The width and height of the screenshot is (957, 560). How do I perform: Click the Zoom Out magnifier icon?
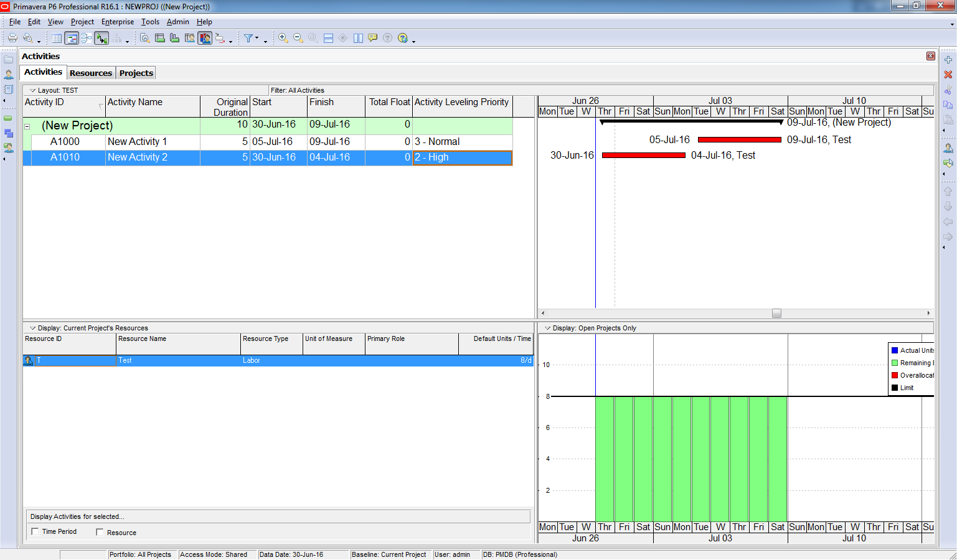point(298,38)
